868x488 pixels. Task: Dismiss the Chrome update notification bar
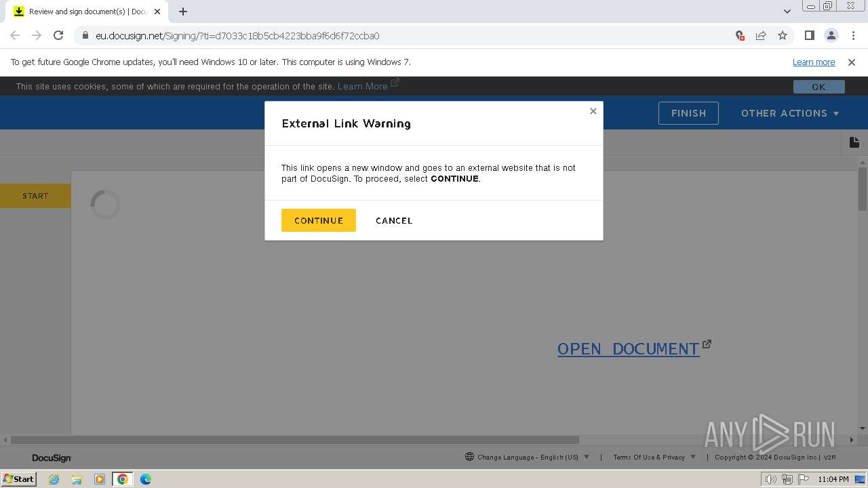tap(852, 62)
